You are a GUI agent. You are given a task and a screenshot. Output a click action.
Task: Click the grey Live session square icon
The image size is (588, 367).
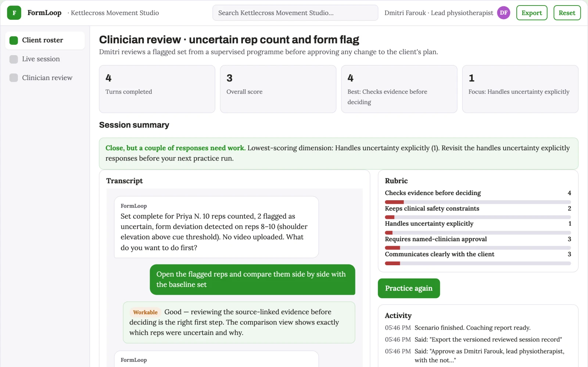14,59
